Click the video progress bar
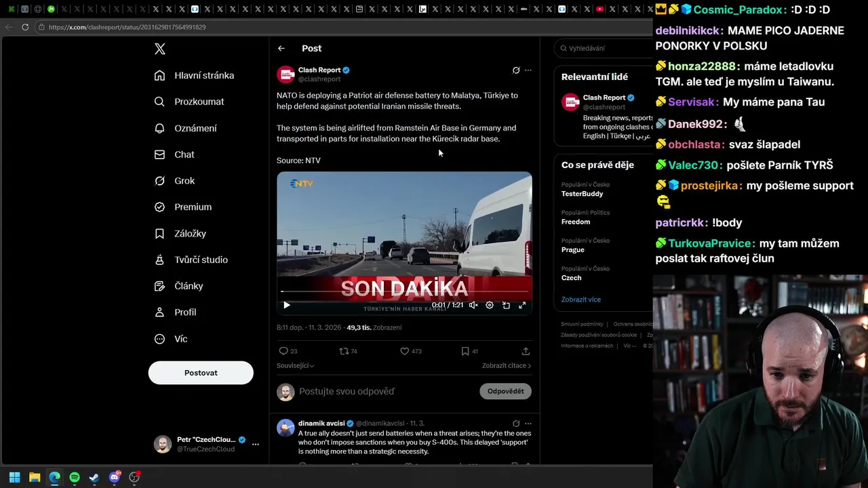The image size is (868, 488). [404, 291]
